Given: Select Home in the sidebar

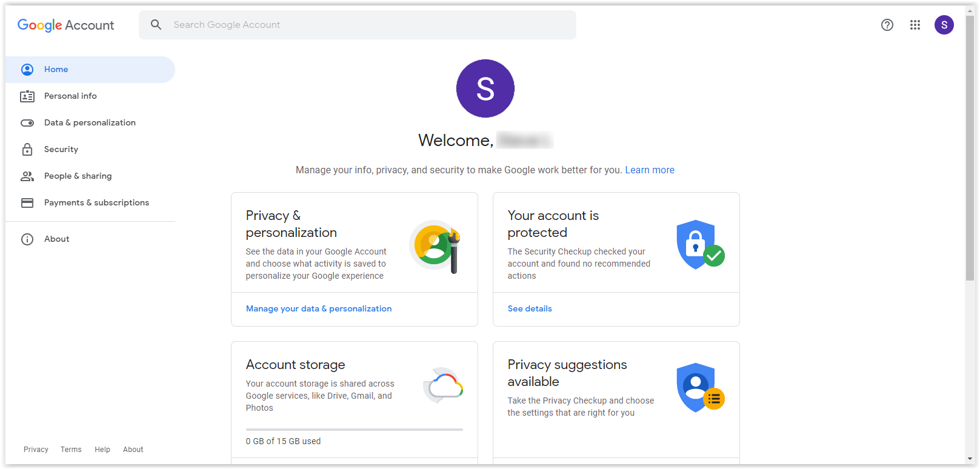Looking at the screenshot, I should (x=56, y=70).
